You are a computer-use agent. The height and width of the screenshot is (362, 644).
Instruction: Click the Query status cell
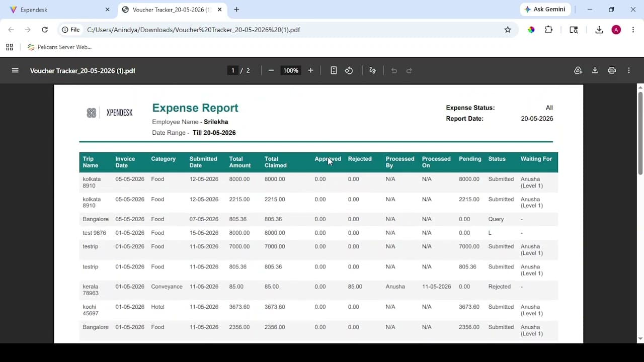tap(496, 219)
